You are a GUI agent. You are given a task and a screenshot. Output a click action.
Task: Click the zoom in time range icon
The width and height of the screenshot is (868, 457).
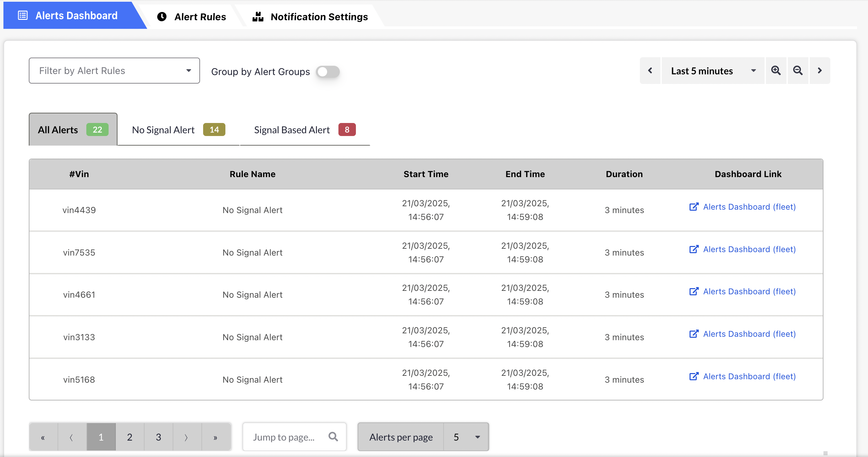tap(776, 71)
